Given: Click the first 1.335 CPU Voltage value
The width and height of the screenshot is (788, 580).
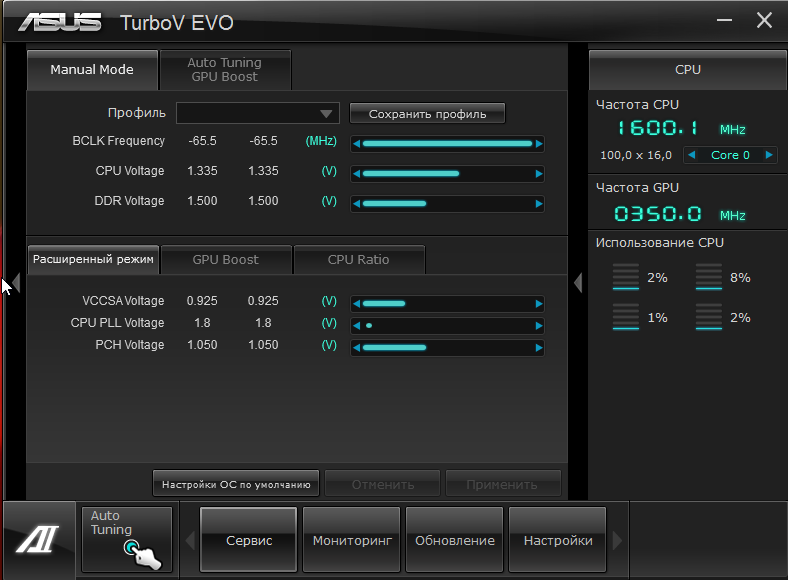Looking at the screenshot, I should (x=202, y=171).
